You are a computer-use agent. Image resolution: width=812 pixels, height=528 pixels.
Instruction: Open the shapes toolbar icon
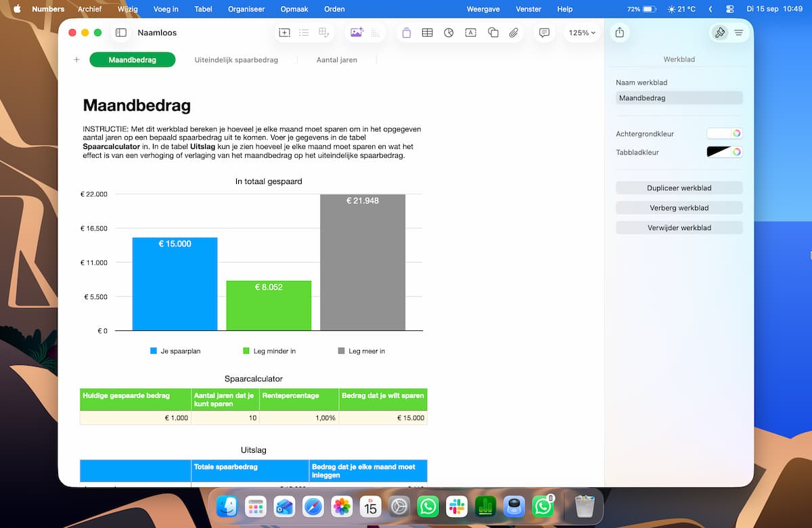pos(493,32)
